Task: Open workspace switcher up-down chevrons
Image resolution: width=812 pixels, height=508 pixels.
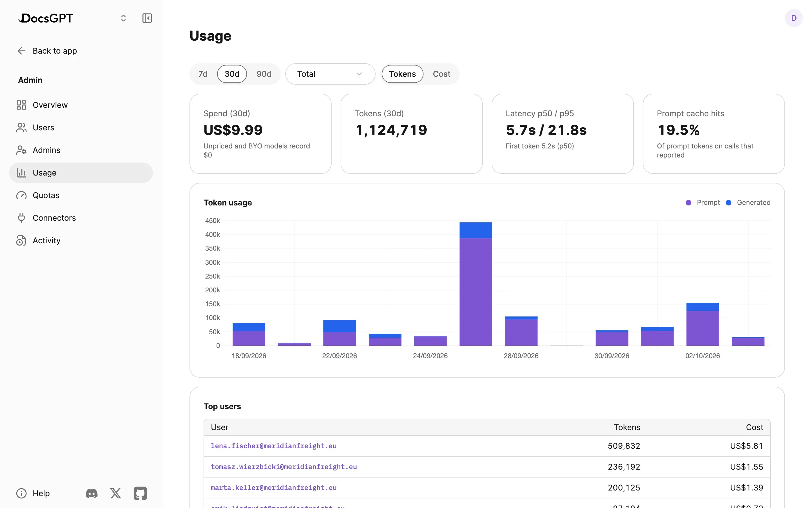Action: pyautogui.click(x=123, y=18)
